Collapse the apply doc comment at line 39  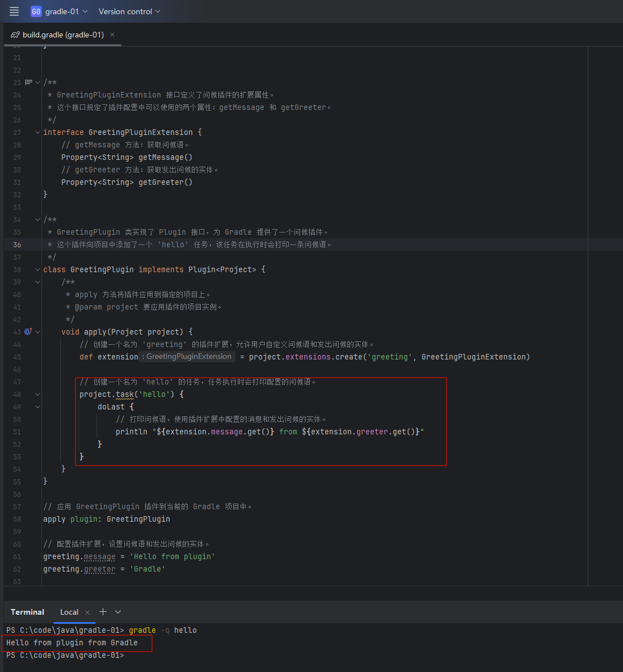tap(37, 282)
